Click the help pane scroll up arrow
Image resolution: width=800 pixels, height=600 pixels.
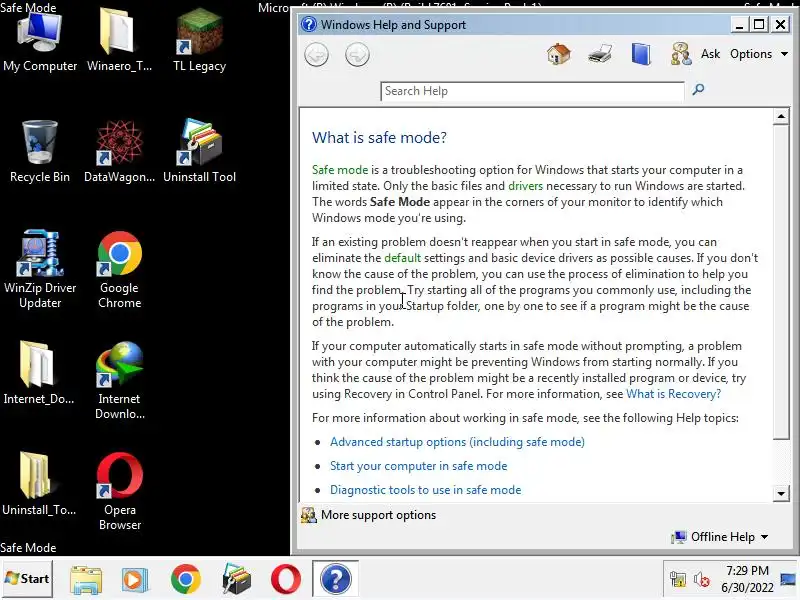pos(781,117)
